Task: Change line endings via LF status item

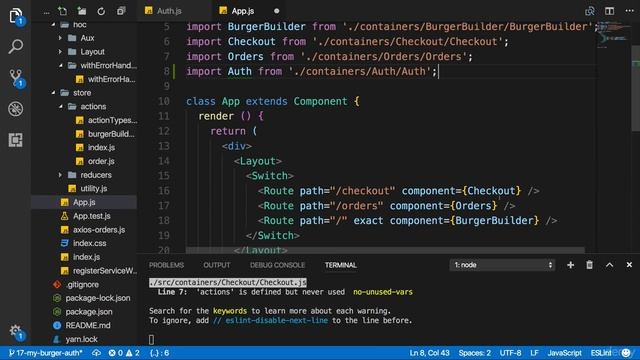Action: pyautogui.click(x=534, y=353)
